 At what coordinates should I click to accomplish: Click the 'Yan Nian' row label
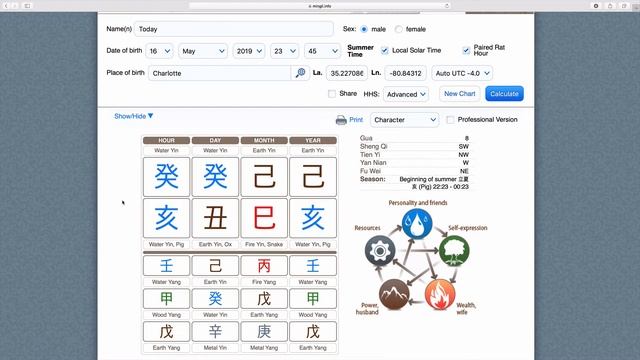coord(373,163)
